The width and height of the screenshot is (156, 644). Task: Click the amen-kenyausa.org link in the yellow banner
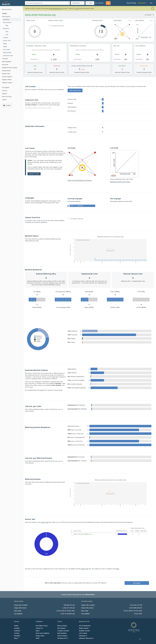tap(56, 9)
